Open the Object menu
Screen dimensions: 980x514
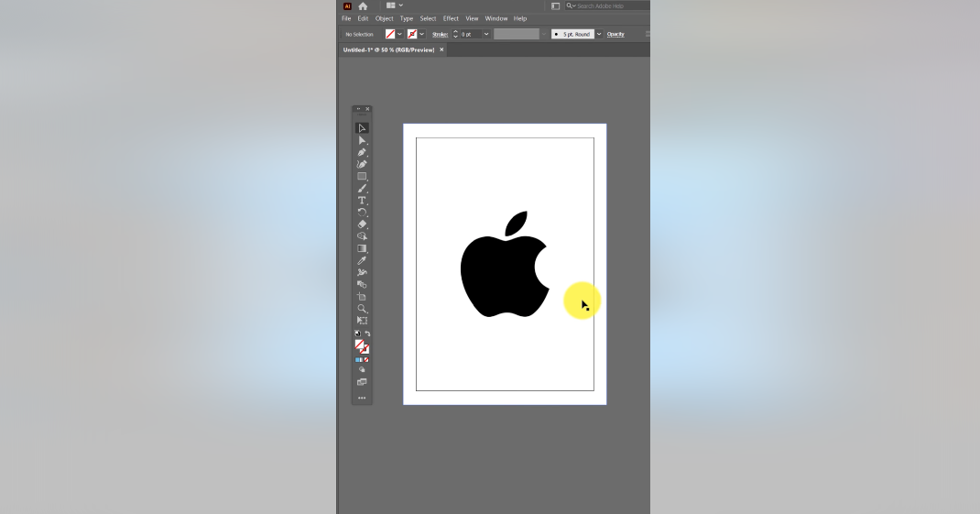click(385, 18)
